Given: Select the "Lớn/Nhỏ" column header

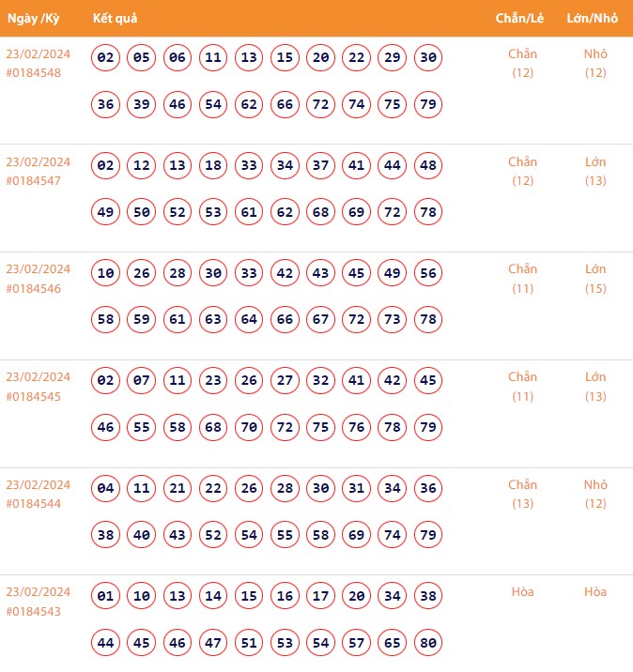Looking at the screenshot, I should [x=594, y=19].
